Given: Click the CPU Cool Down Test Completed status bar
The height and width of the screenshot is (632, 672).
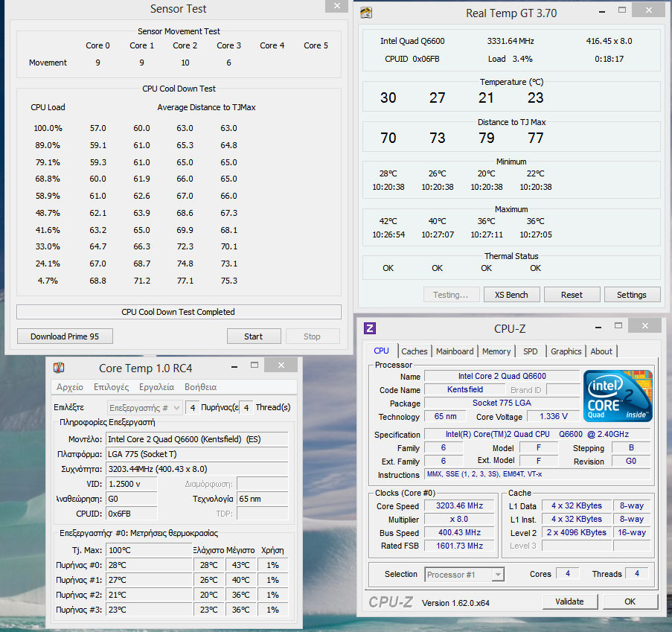Looking at the screenshot, I should [x=179, y=312].
